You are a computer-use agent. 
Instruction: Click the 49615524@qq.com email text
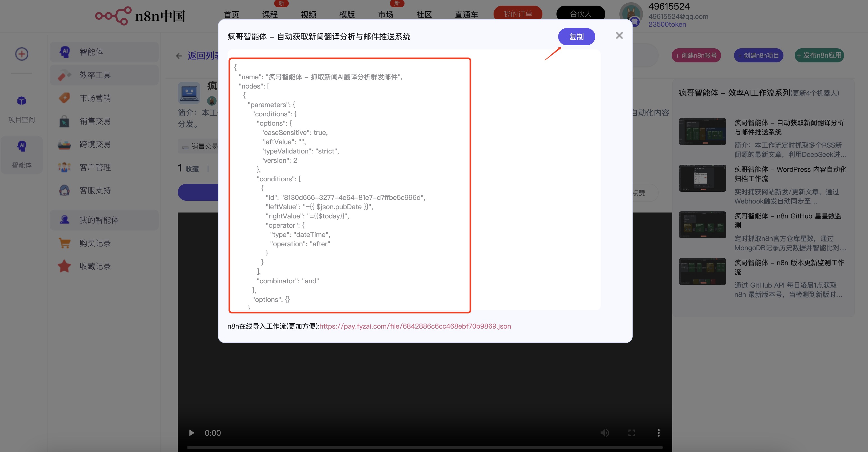coord(678,17)
